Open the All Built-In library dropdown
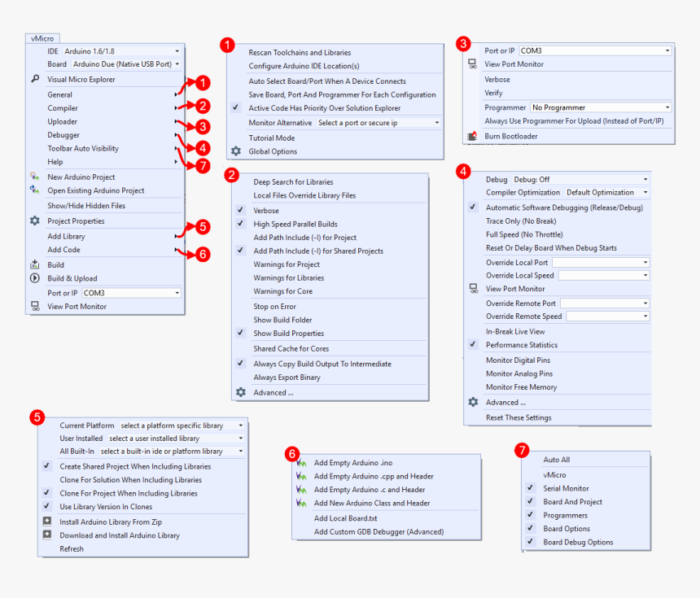700x598 pixels. click(x=172, y=452)
